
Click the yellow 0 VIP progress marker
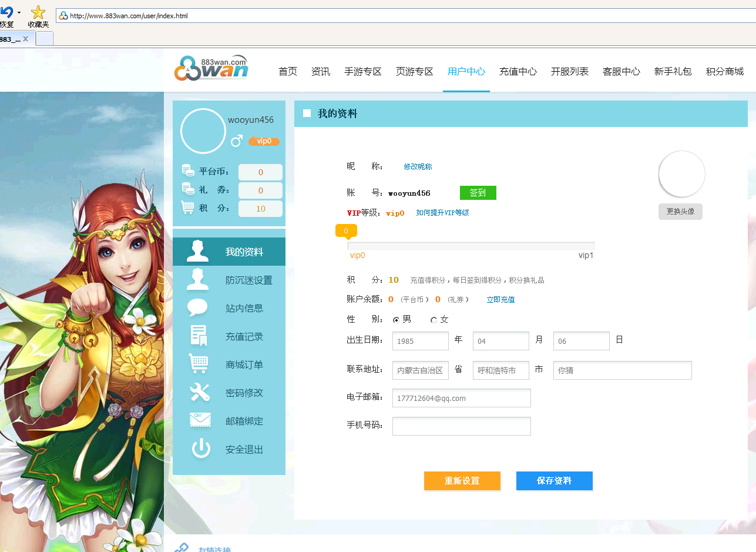[x=346, y=231]
